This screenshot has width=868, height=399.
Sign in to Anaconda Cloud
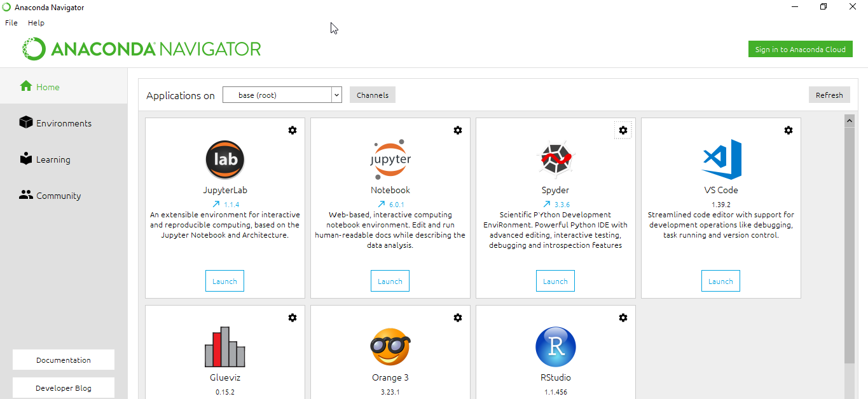801,50
